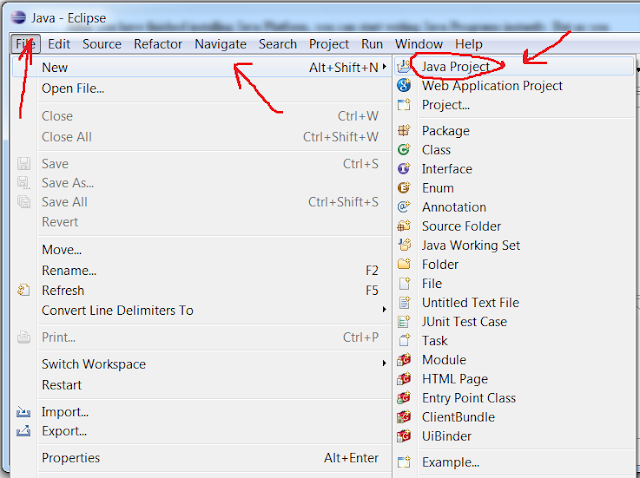
Task: Click the Untitled Text File icon
Action: click(404, 302)
